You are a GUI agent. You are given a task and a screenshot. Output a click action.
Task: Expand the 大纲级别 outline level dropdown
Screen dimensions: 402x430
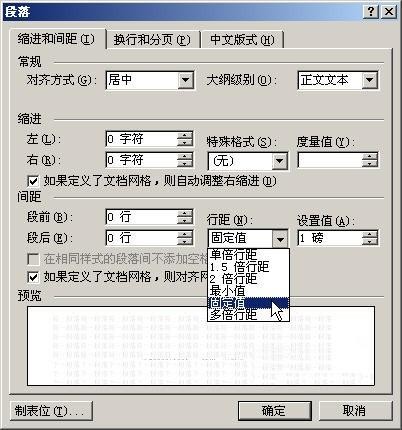370,80
